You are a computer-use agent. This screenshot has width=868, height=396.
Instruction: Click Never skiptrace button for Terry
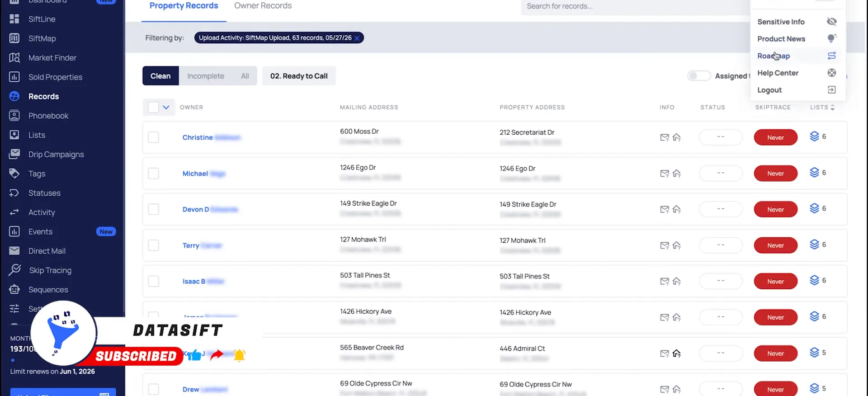(x=776, y=245)
